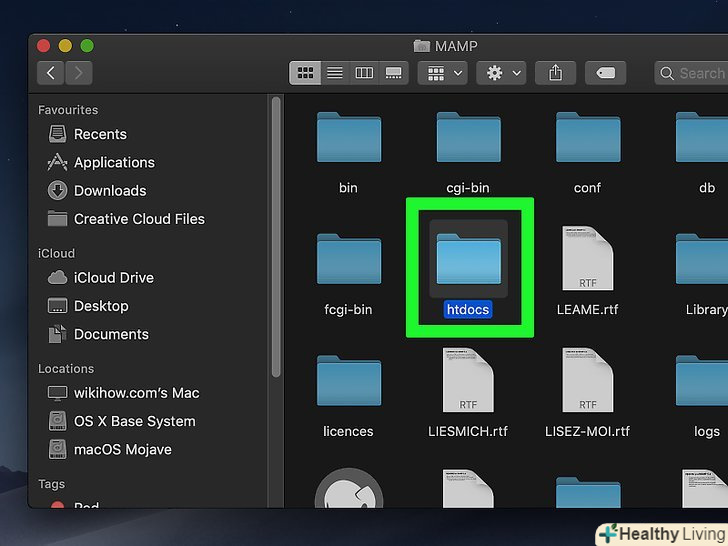Click the Share button in toolbar
Viewport: 728px width, 546px height.
(x=555, y=73)
